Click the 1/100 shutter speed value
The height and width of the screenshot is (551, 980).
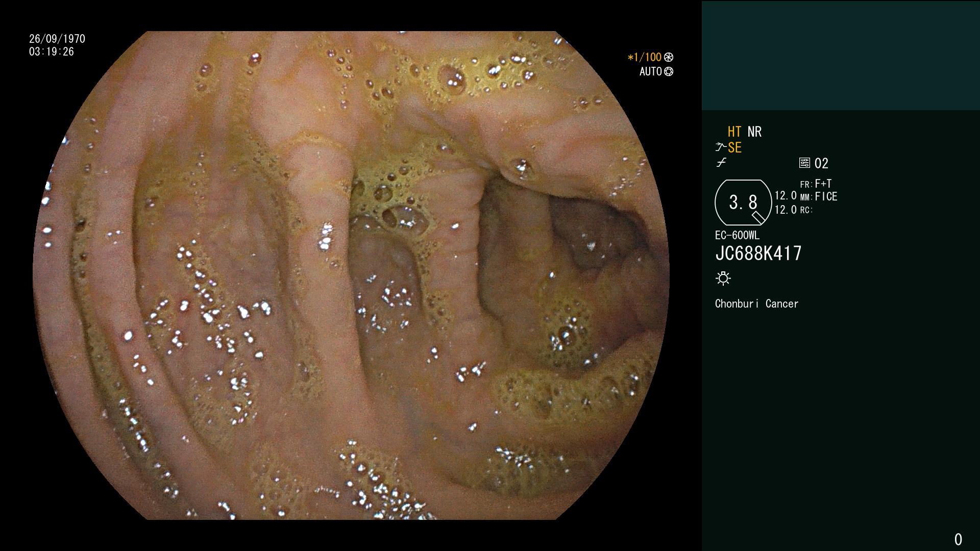[x=645, y=57]
